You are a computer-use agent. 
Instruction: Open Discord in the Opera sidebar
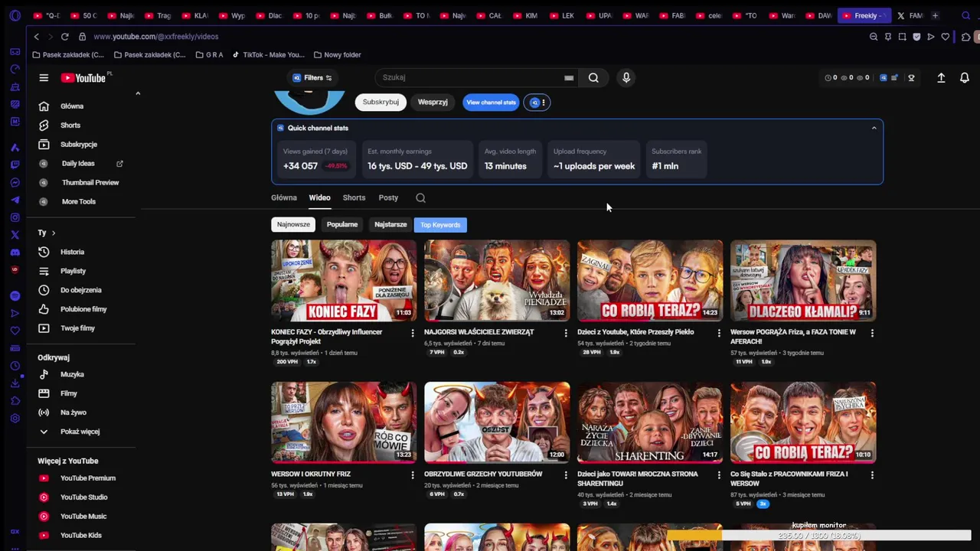[x=15, y=252]
